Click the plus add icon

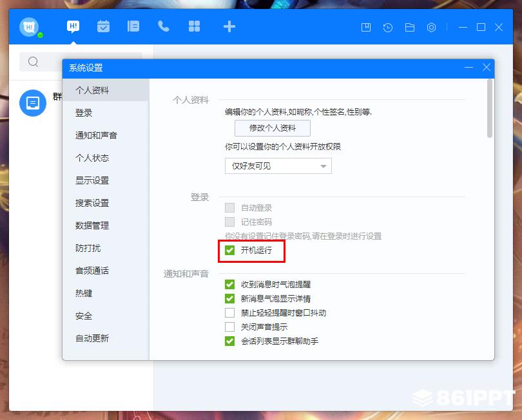pyautogui.click(x=229, y=26)
